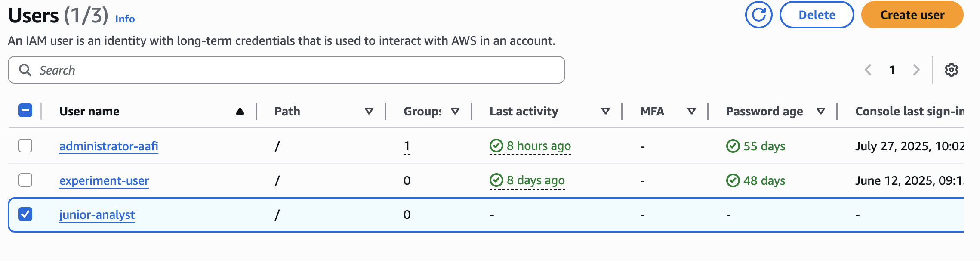The image size is (980, 261).
Task: Click the Create user button
Action: click(x=912, y=15)
